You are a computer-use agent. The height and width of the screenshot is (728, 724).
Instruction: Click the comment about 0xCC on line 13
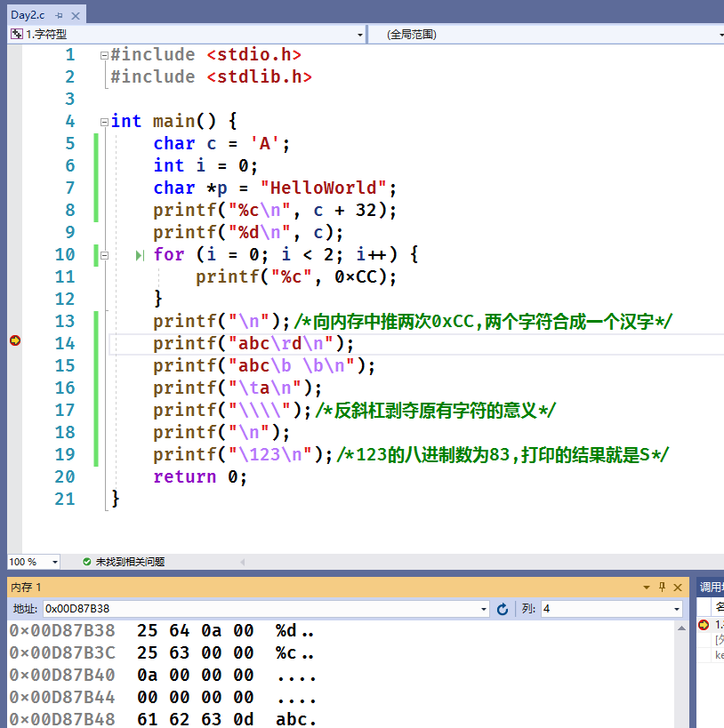[483, 321]
